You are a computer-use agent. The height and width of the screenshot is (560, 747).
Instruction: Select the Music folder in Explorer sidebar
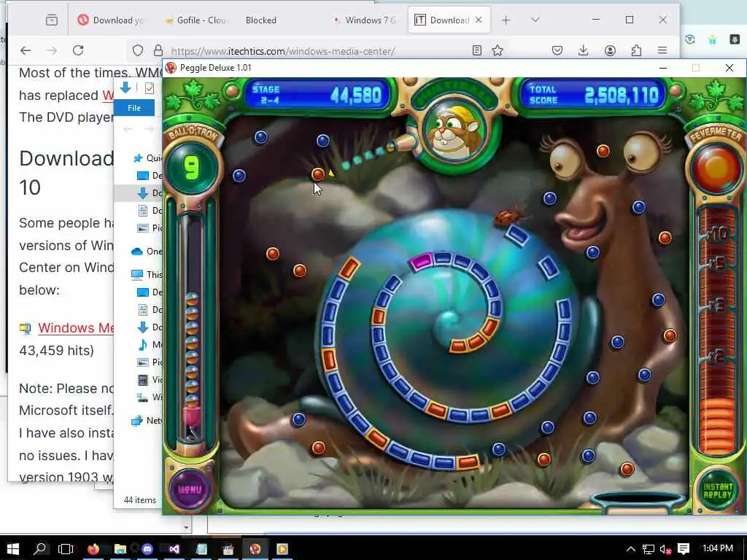tap(149, 344)
